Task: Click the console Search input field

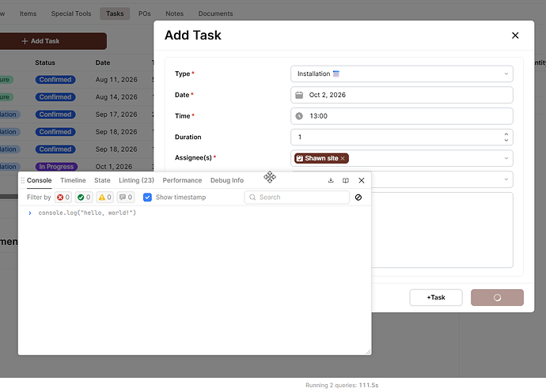Action: tap(297, 198)
